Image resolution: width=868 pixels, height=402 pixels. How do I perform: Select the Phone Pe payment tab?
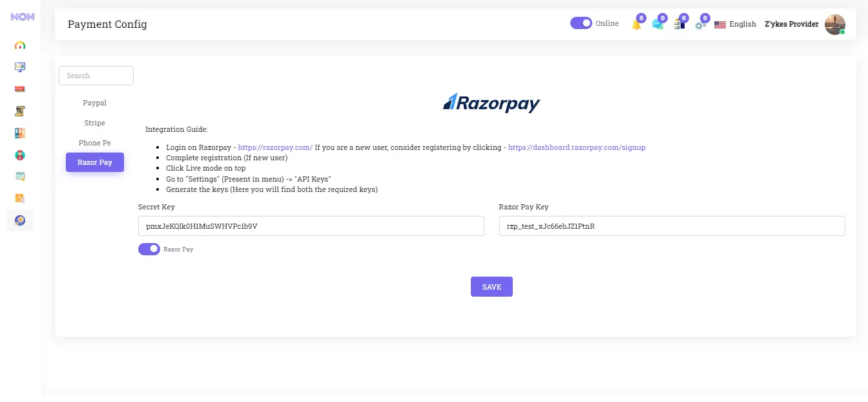(x=95, y=143)
